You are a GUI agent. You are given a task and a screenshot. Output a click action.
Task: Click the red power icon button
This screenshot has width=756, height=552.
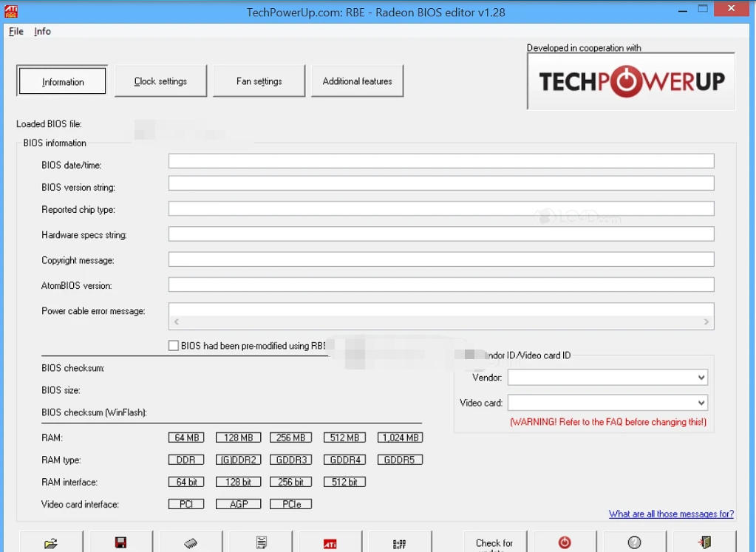(x=565, y=542)
